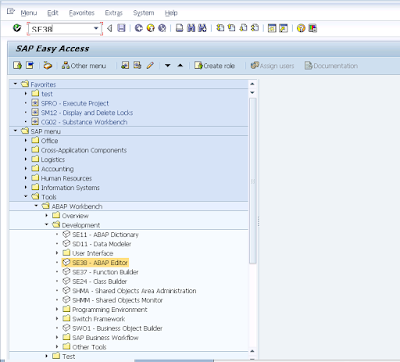
Task: Collapse the SAP menu node
Action: point(15,131)
